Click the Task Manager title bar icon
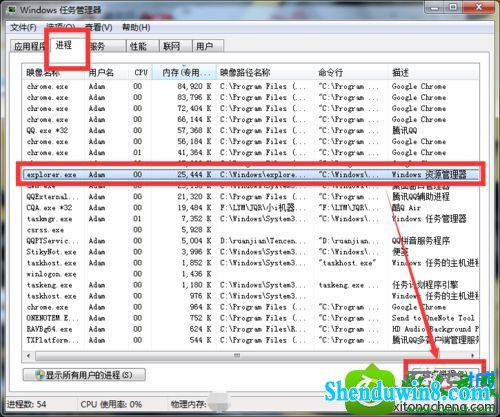500x417 pixels. point(11,9)
